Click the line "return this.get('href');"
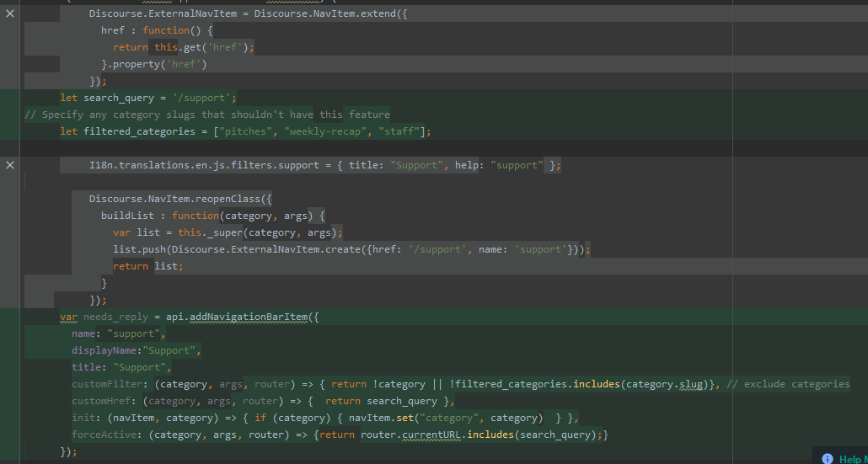 click(184, 47)
